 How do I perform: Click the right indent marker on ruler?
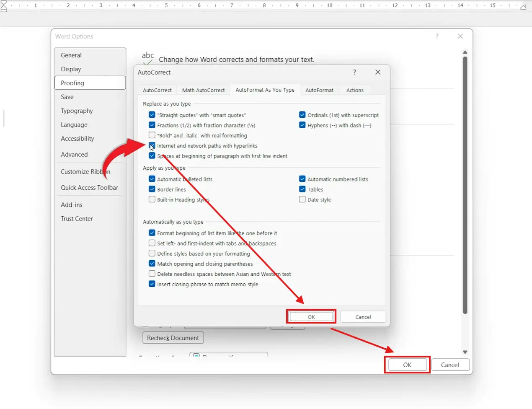click(x=523, y=7)
